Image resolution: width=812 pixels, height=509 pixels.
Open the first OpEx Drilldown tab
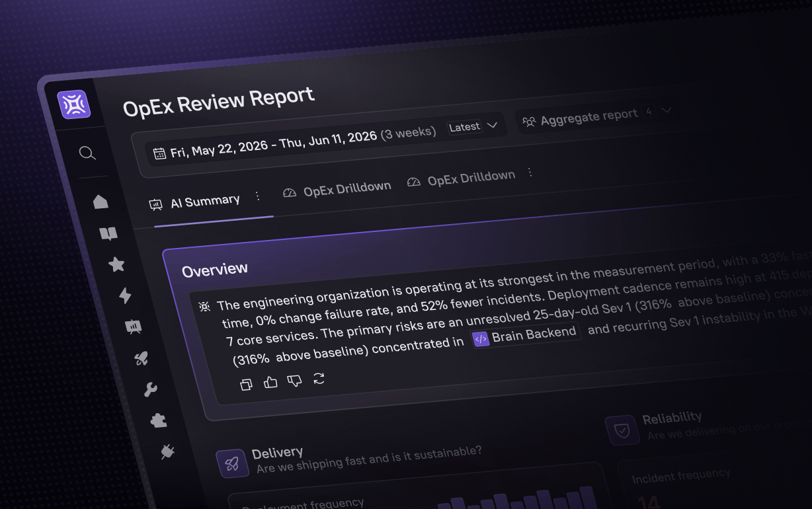[338, 189]
